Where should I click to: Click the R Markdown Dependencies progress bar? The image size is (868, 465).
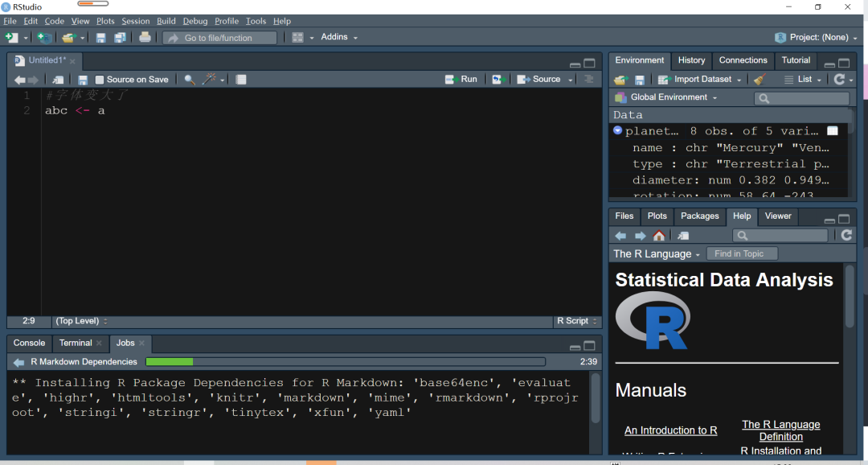tap(346, 362)
